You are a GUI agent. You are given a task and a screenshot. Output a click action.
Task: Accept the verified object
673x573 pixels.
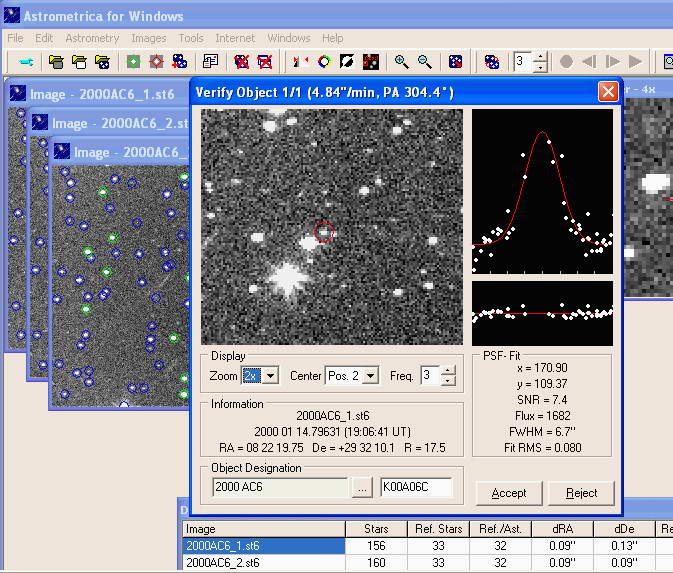click(509, 493)
